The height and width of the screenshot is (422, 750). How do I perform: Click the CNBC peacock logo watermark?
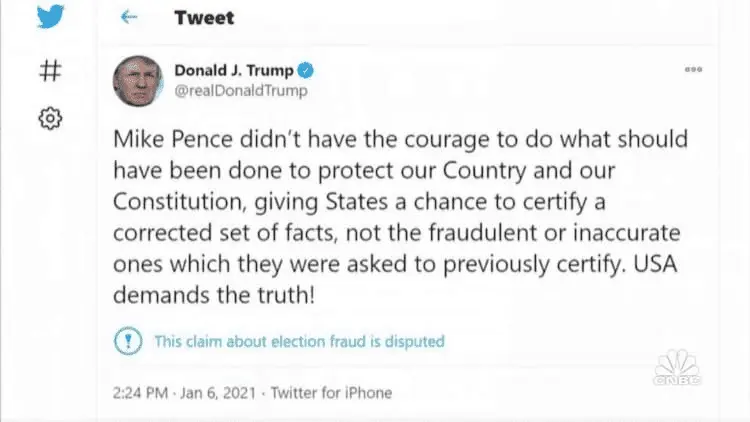tap(678, 368)
